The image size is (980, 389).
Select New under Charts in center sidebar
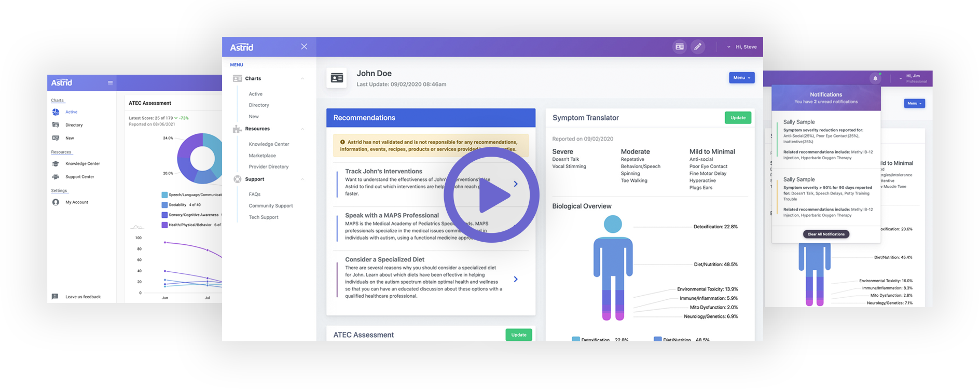[254, 117]
